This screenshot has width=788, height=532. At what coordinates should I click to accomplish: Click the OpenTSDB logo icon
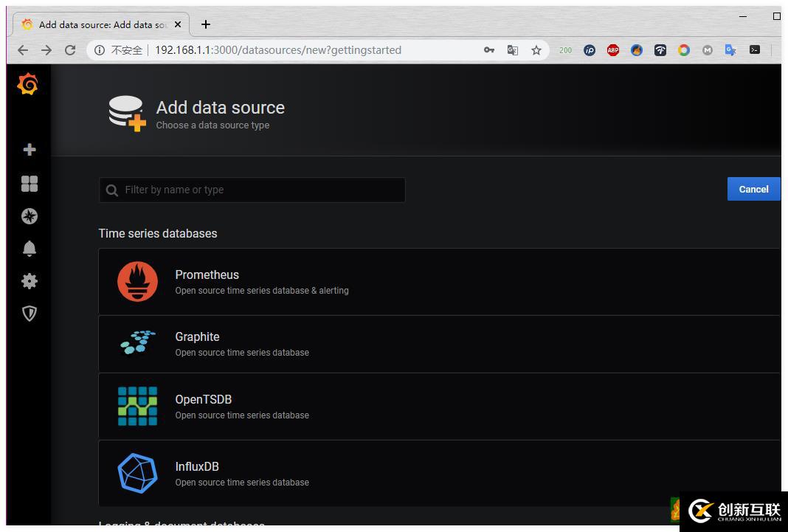(x=137, y=406)
